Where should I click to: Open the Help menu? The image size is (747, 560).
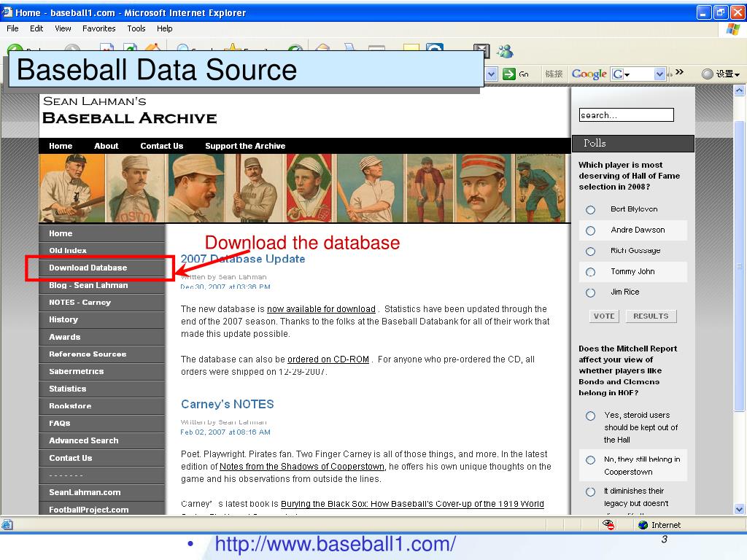tap(164, 28)
